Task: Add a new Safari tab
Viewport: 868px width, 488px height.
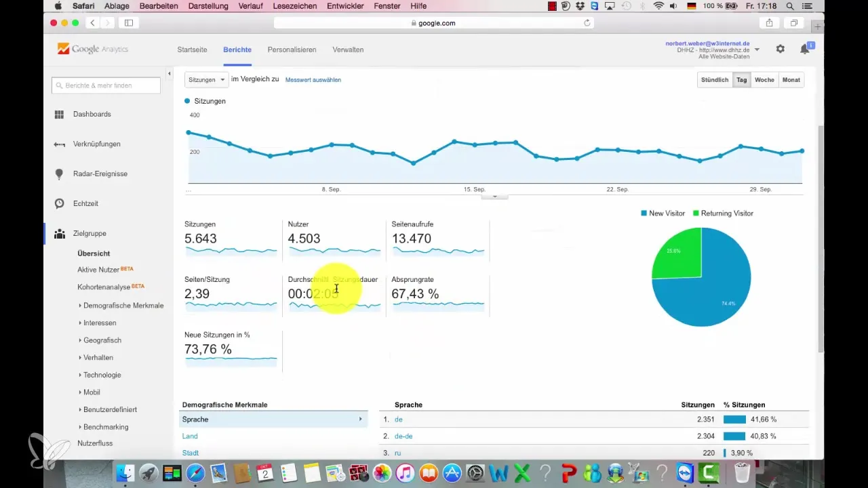Action: coord(818,26)
